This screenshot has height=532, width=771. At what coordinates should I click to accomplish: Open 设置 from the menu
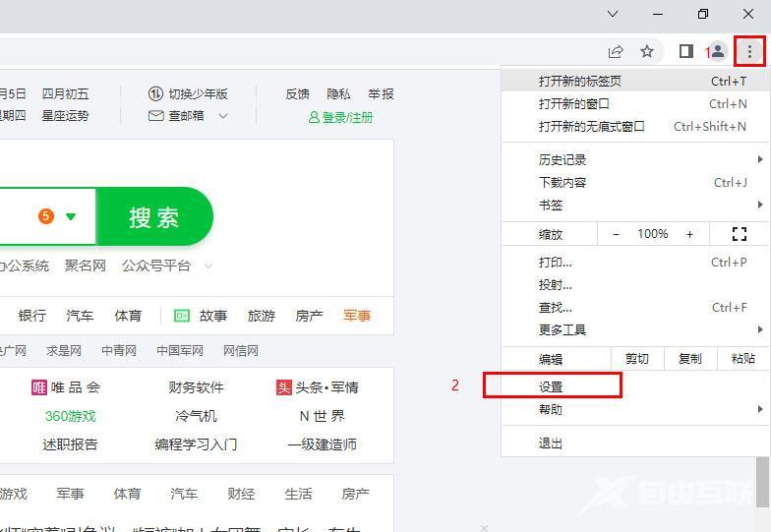point(634,387)
